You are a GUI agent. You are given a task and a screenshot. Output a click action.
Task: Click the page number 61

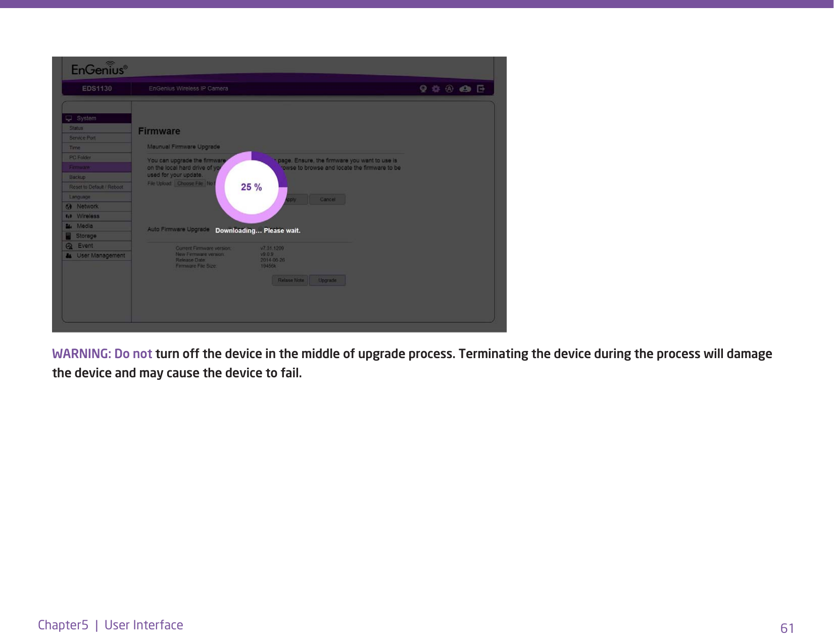[x=787, y=628]
